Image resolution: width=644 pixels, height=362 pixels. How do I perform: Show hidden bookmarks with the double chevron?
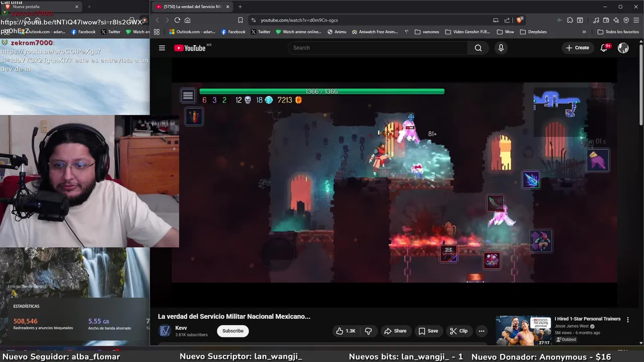(584, 32)
